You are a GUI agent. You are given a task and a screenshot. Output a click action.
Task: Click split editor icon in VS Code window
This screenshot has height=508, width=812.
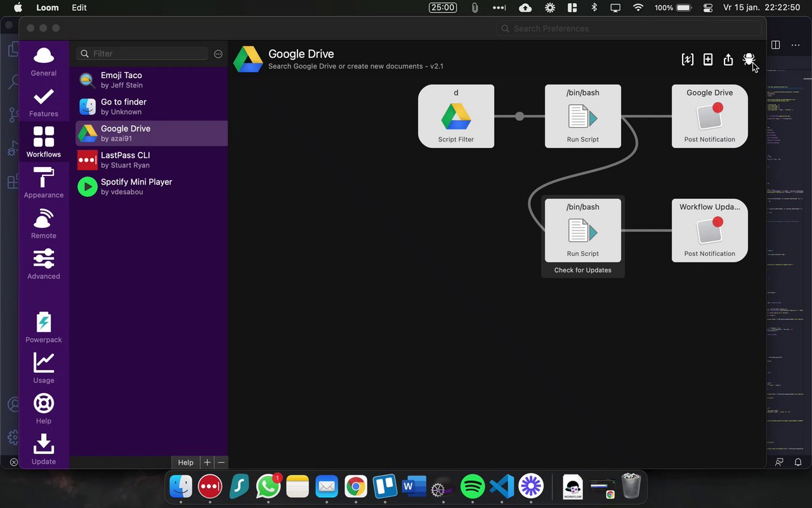(775, 45)
